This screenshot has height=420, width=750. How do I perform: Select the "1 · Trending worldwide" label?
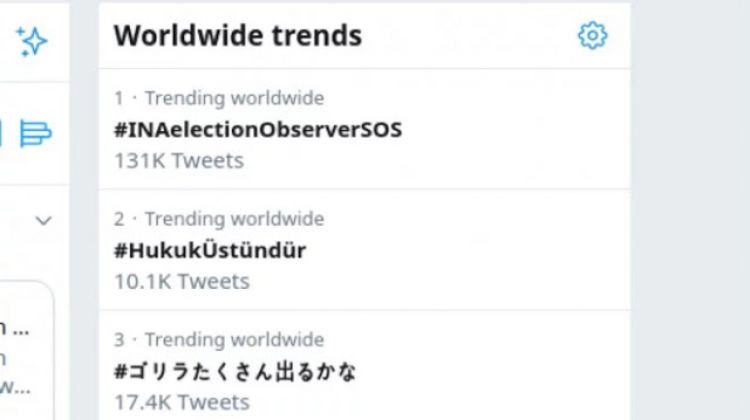pos(218,98)
